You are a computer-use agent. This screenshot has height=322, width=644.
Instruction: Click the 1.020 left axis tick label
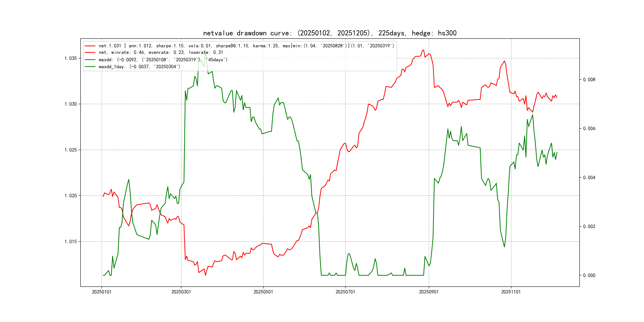[71, 196]
